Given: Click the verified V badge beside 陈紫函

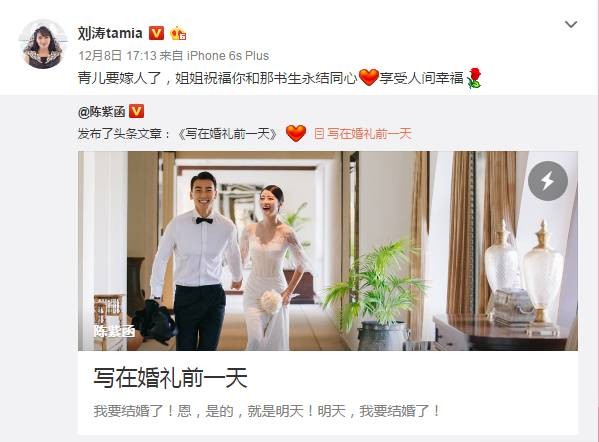Looking at the screenshot, I should tap(136, 111).
